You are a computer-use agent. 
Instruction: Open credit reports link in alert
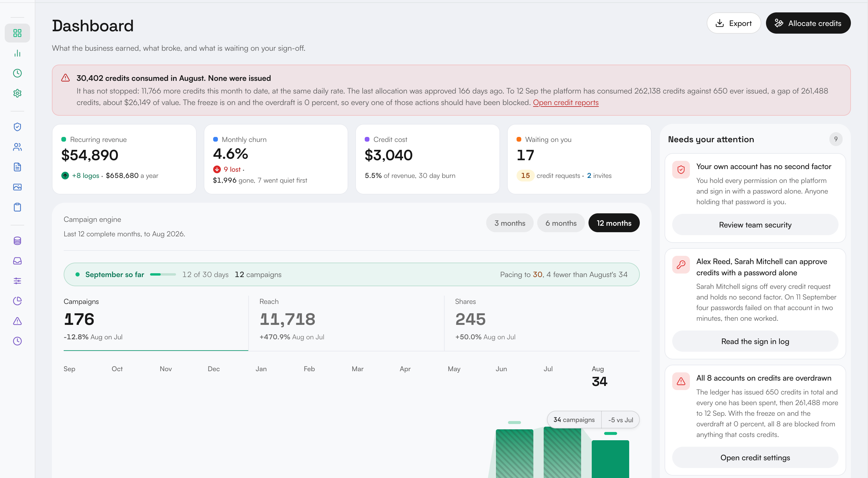tap(565, 102)
